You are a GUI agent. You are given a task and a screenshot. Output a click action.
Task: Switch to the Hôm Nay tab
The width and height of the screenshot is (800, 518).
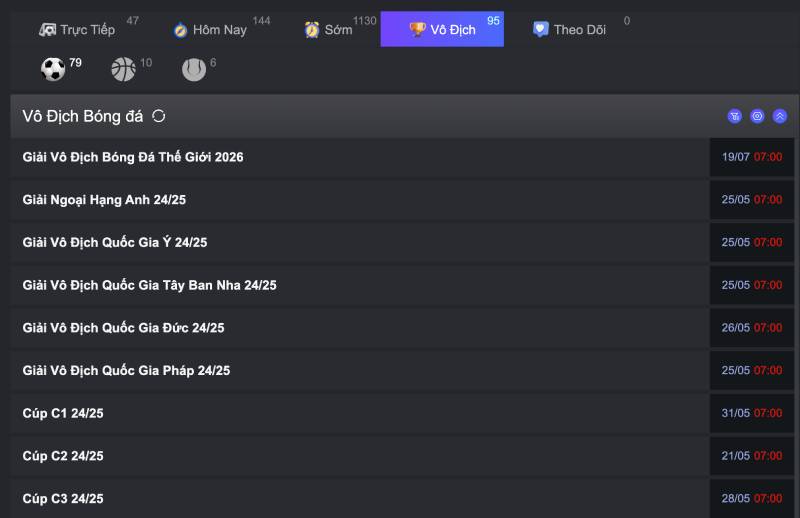(x=210, y=30)
